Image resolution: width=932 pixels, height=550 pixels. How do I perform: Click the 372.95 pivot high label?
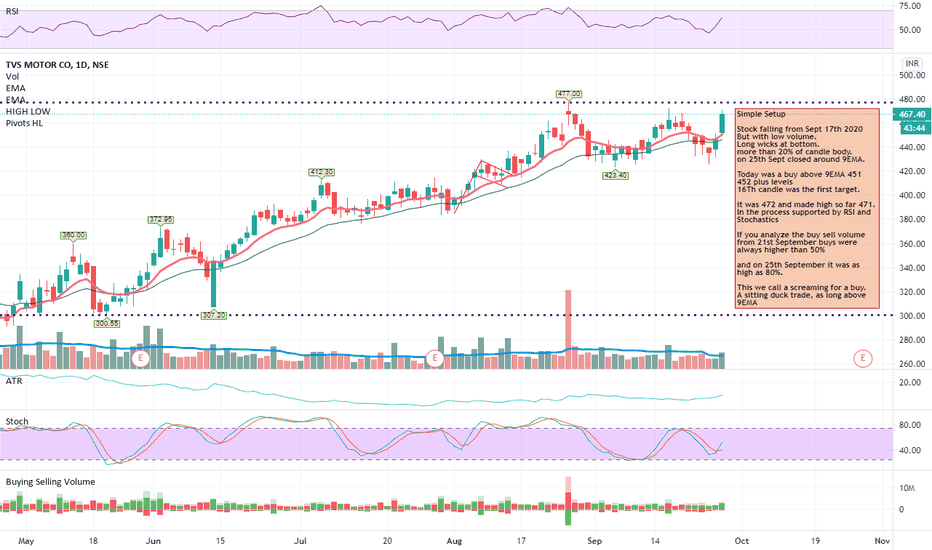point(161,219)
